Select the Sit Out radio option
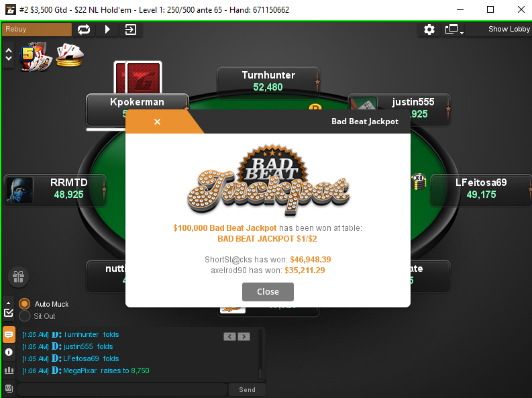 point(24,316)
